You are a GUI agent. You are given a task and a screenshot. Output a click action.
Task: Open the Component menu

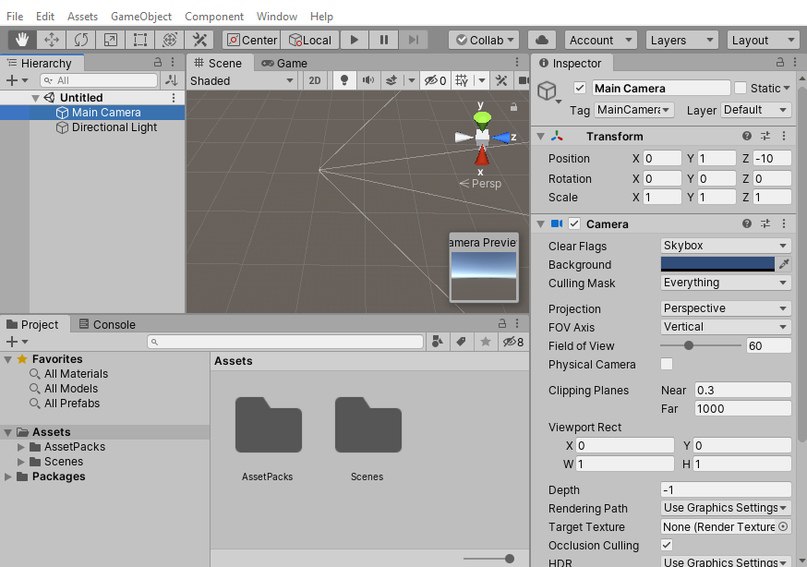(x=214, y=16)
